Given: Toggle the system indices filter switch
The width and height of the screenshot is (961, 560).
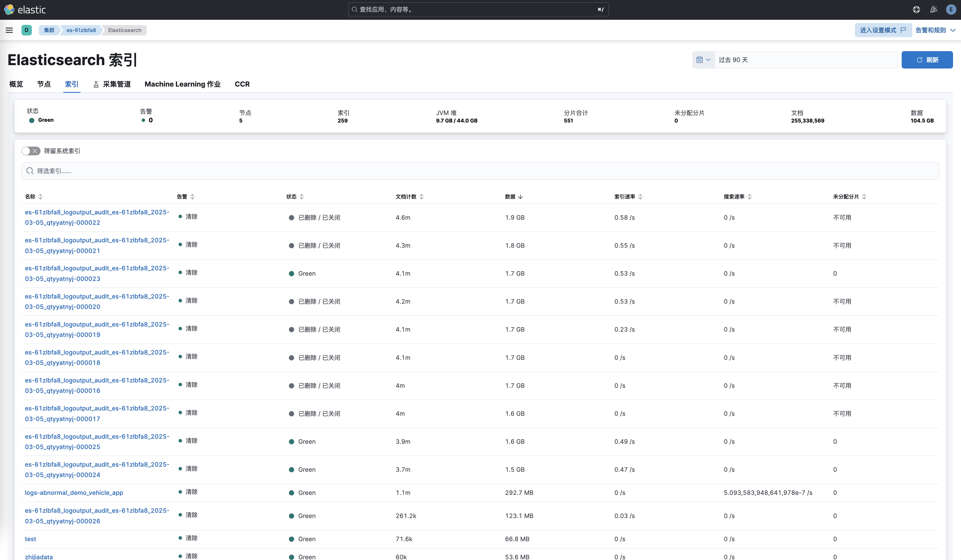Looking at the screenshot, I should [x=31, y=151].
